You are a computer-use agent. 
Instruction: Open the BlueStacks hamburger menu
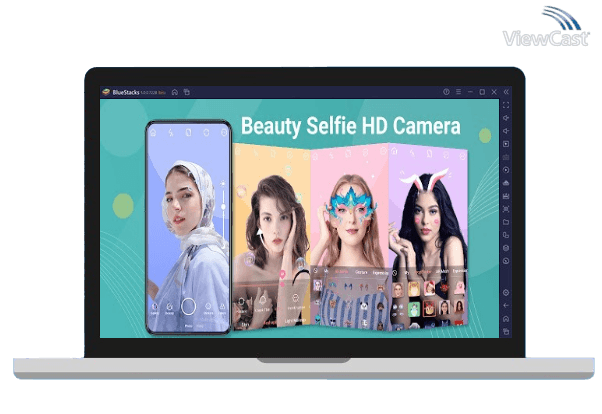tap(458, 92)
